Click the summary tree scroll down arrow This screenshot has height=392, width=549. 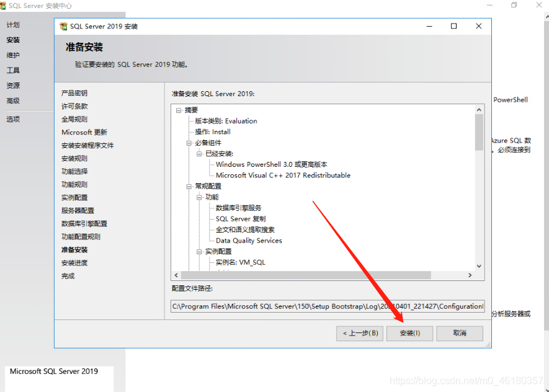(x=479, y=266)
